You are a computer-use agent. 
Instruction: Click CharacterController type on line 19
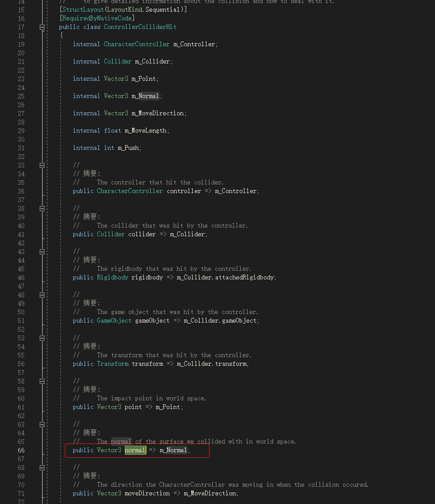point(137,44)
